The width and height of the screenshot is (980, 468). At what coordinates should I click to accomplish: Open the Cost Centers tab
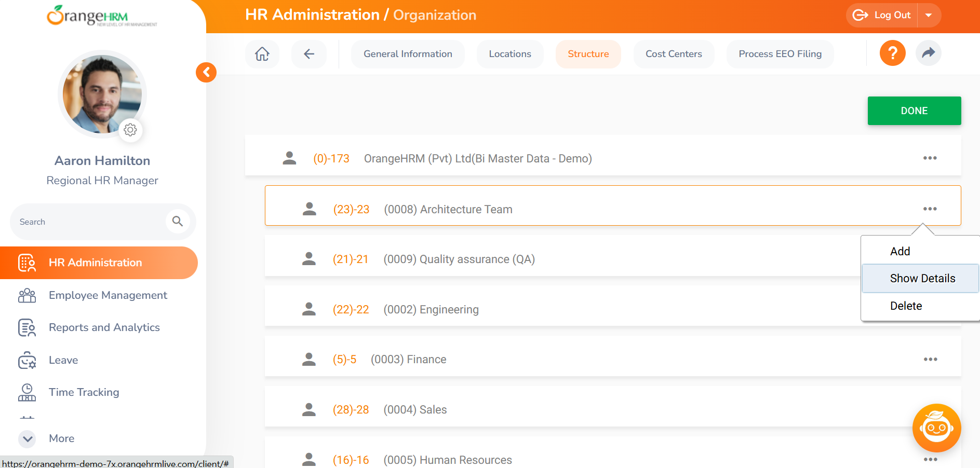point(674,54)
